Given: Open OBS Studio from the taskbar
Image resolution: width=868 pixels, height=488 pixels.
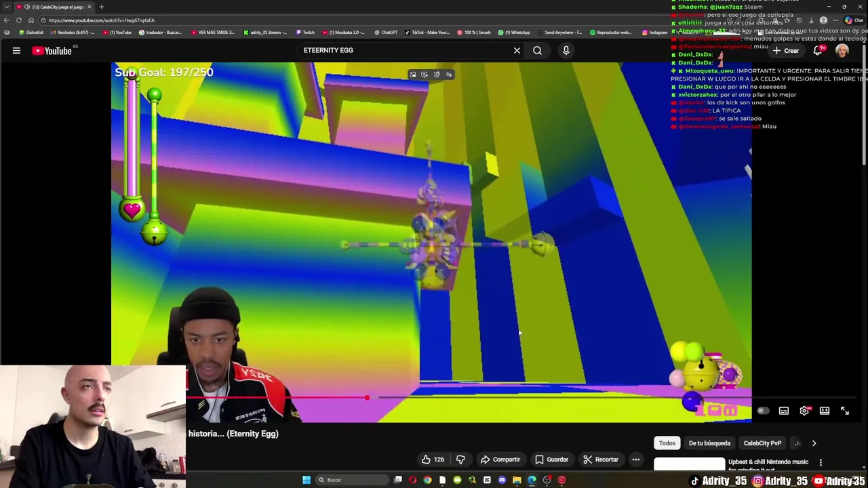Looking at the screenshot, I should tap(547, 480).
